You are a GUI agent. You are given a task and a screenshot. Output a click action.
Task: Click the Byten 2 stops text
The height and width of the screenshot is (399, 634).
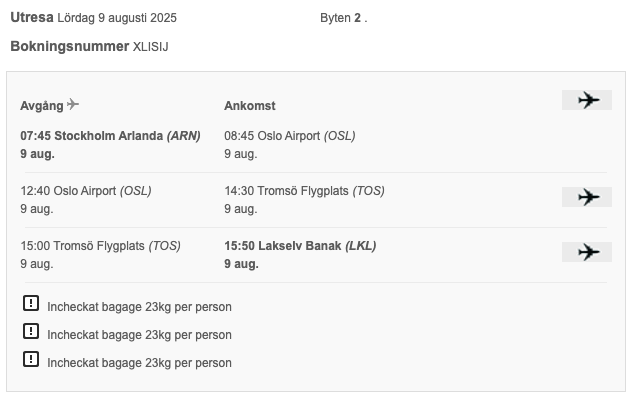pyautogui.click(x=343, y=18)
